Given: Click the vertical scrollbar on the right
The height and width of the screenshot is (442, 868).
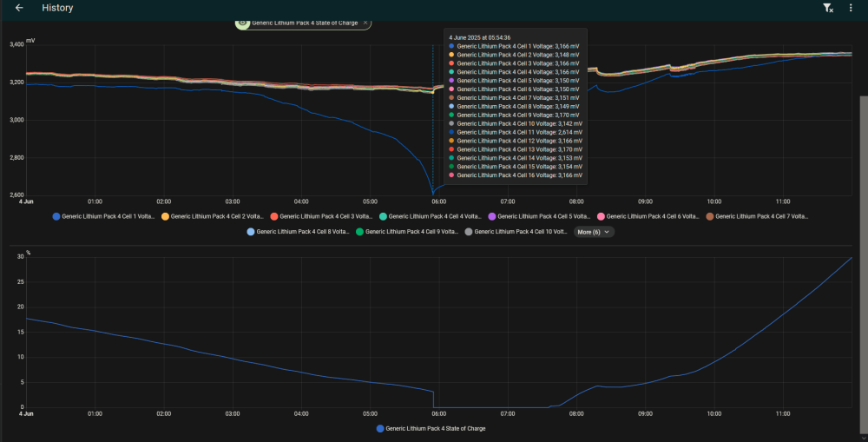Looking at the screenshot, I should point(864,265).
